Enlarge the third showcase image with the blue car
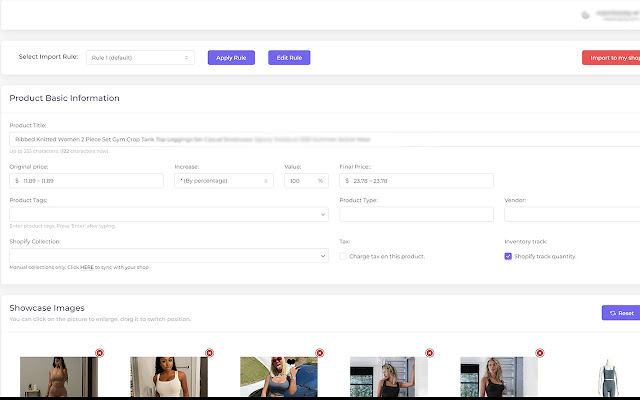This screenshot has height=400, width=640. click(x=279, y=377)
